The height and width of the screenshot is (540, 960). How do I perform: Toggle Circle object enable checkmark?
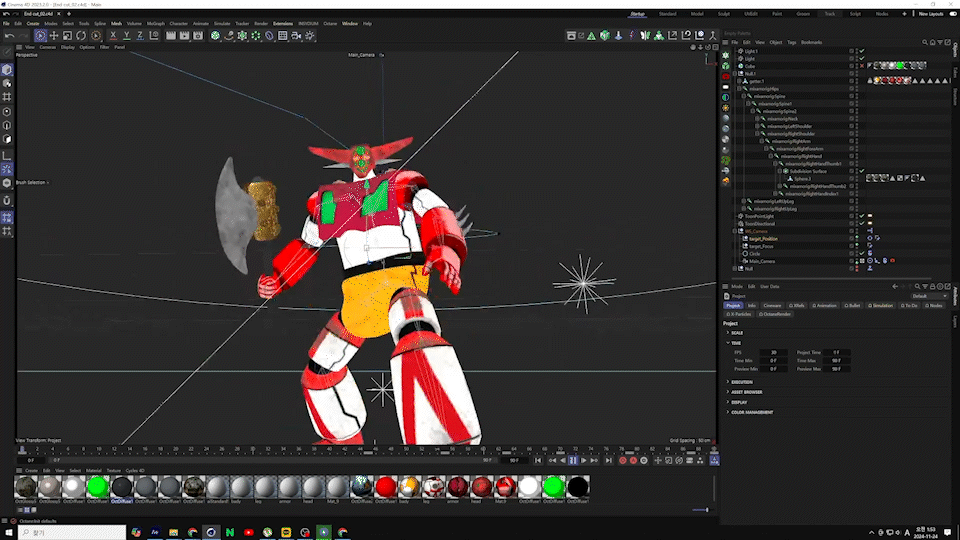pos(862,253)
